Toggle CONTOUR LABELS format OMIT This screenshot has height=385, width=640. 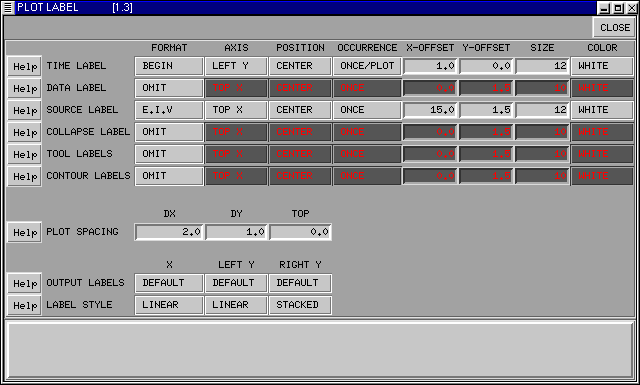pyautogui.click(x=169, y=176)
